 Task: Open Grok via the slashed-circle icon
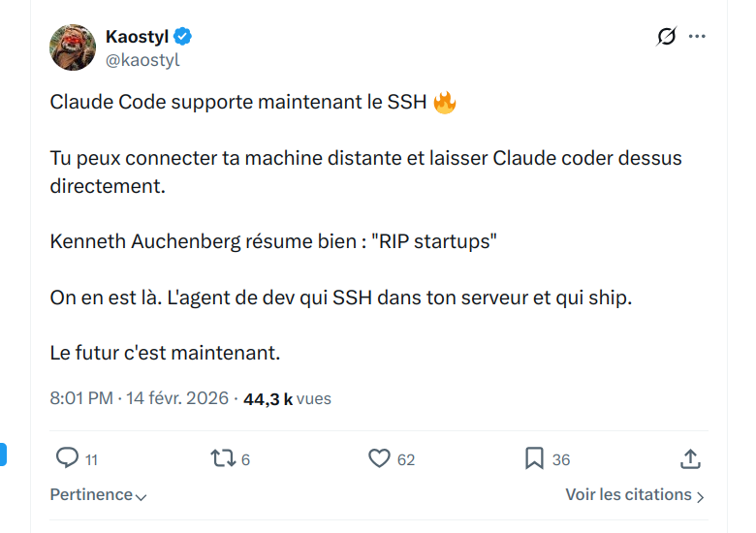666,37
